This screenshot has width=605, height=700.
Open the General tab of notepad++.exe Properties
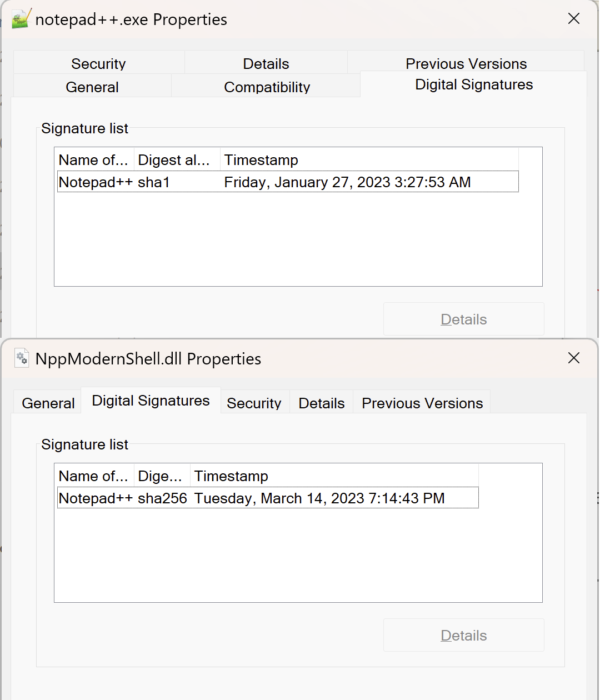point(92,87)
